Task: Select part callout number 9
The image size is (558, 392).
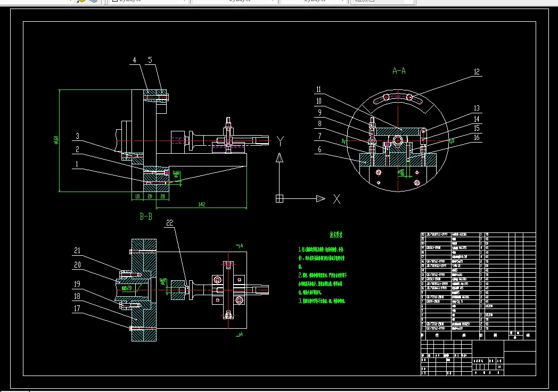Action: coord(319,112)
